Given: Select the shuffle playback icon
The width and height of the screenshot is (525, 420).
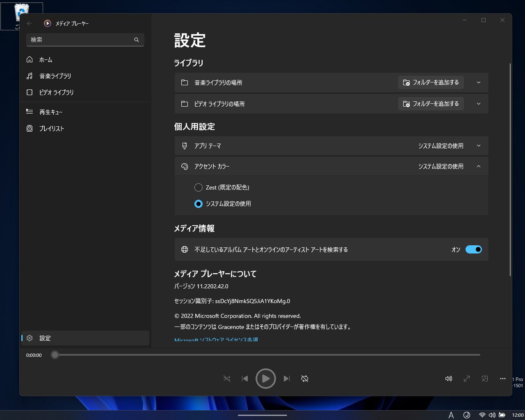Looking at the screenshot, I should [226, 379].
